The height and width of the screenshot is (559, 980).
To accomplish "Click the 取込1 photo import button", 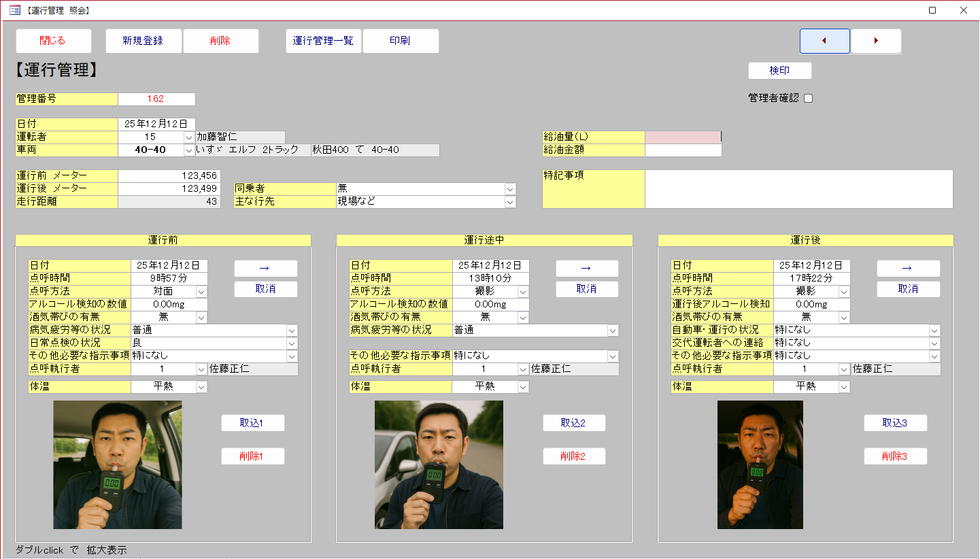I will pyautogui.click(x=252, y=423).
